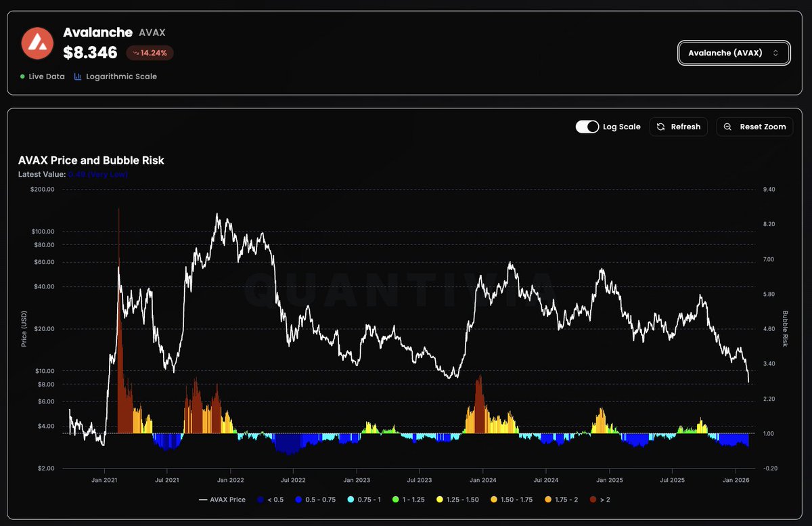Click the AVAX ticker label in header
The image size is (812, 526).
pos(152,32)
